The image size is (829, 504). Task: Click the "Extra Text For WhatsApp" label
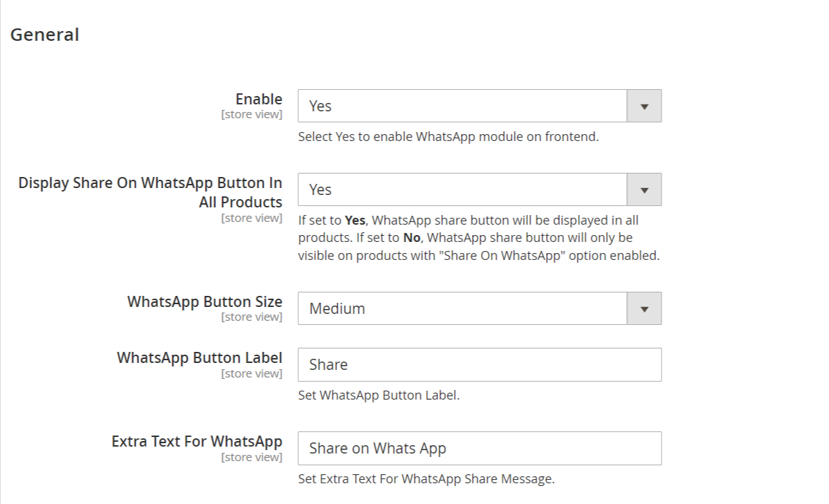(197, 441)
